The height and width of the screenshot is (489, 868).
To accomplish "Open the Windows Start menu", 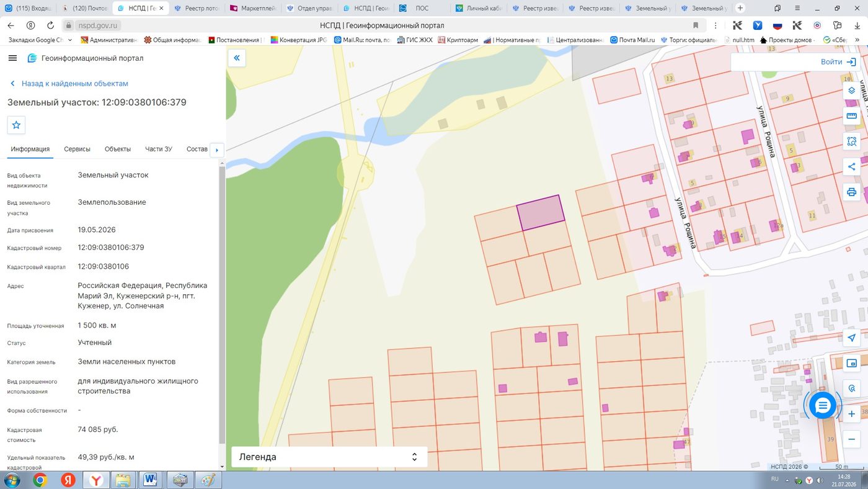I will 12,480.
